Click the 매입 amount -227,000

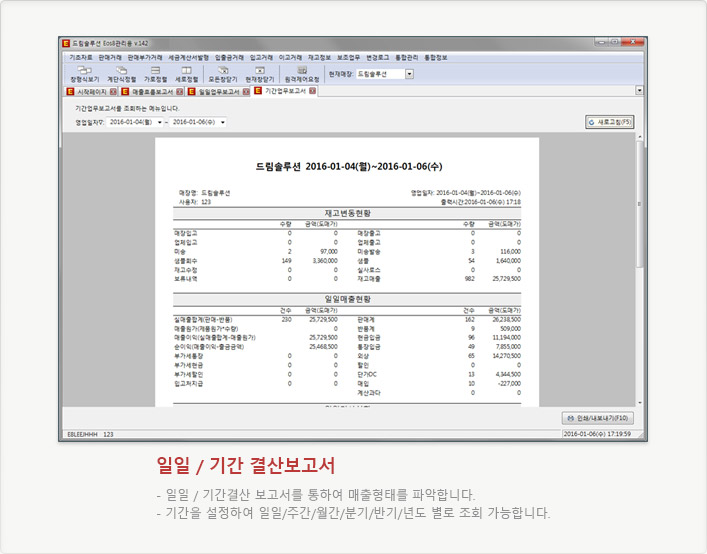click(510, 384)
